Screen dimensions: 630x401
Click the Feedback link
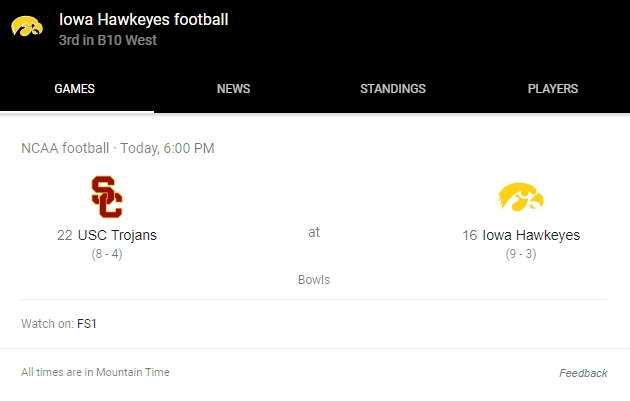[x=583, y=373]
